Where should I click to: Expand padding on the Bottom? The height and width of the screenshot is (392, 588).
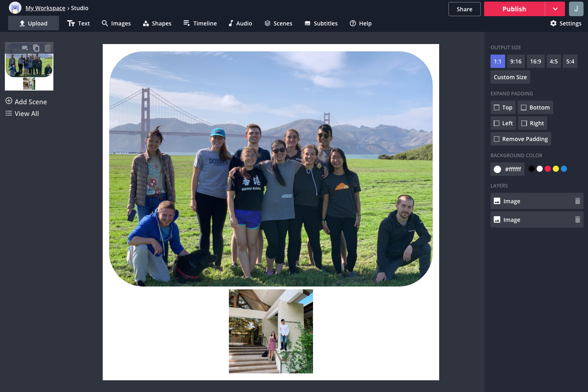coord(535,107)
